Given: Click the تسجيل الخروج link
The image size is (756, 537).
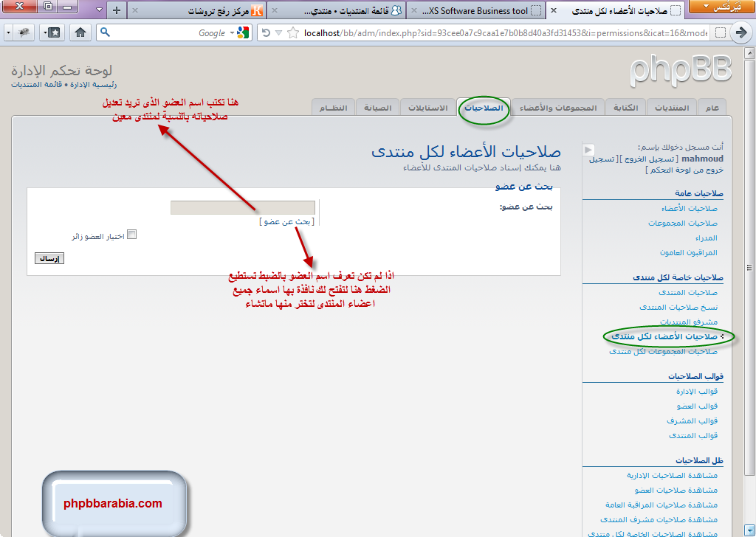Looking at the screenshot, I should (x=649, y=159).
